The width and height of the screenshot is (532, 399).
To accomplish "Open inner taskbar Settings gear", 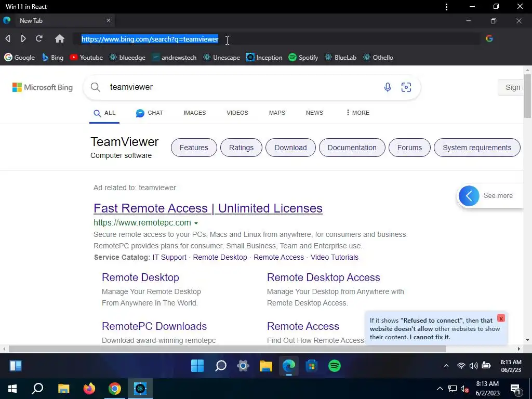I will point(243,366).
